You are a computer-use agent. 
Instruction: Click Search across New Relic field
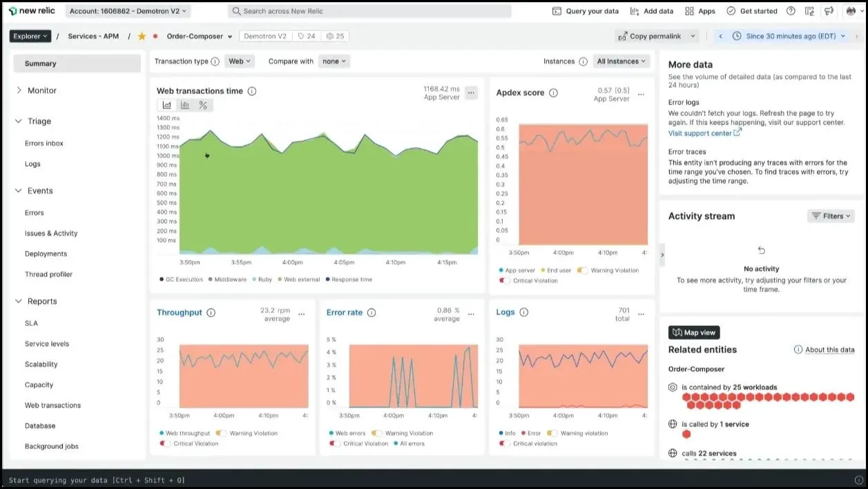click(x=369, y=11)
